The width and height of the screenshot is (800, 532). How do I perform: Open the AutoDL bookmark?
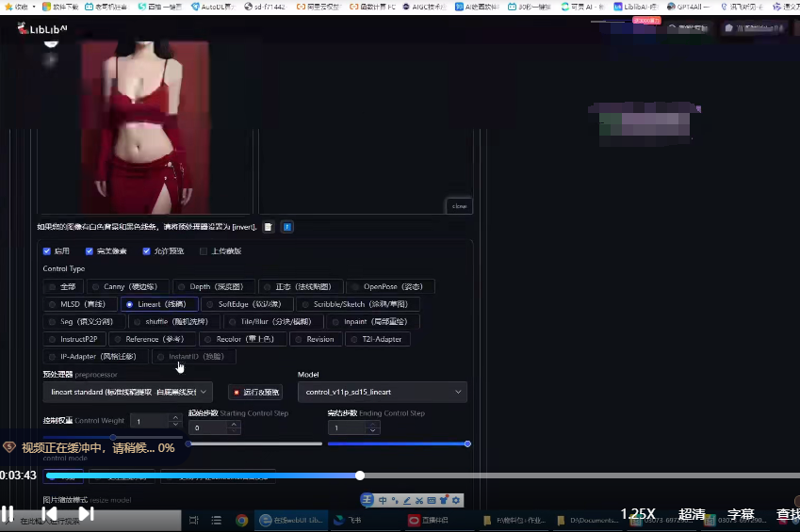click(213, 7)
